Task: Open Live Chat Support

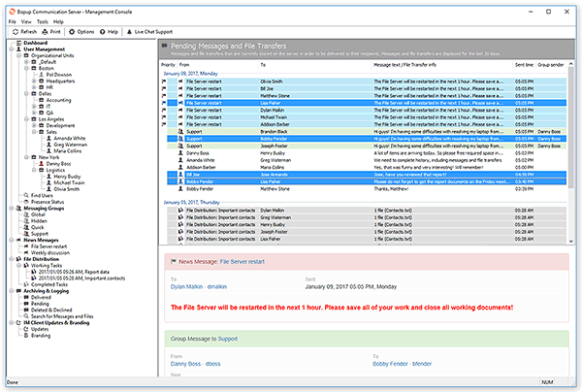Action: pyautogui.click(x=149, y=32)
